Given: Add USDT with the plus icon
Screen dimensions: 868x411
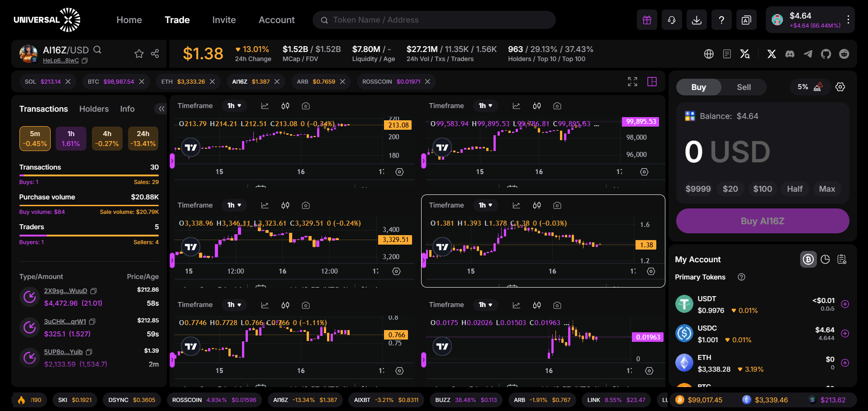Looking at the screenshot, I should pyautogui.click(x=844, y=304).
